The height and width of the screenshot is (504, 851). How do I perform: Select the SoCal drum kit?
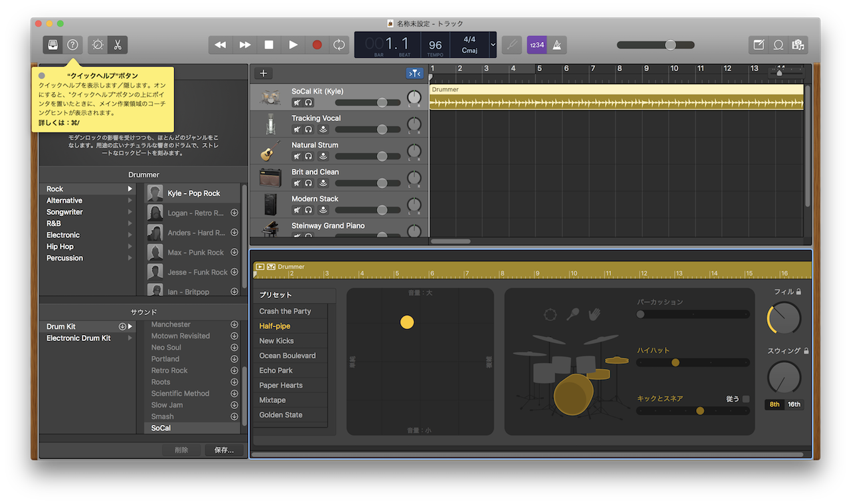193,428
